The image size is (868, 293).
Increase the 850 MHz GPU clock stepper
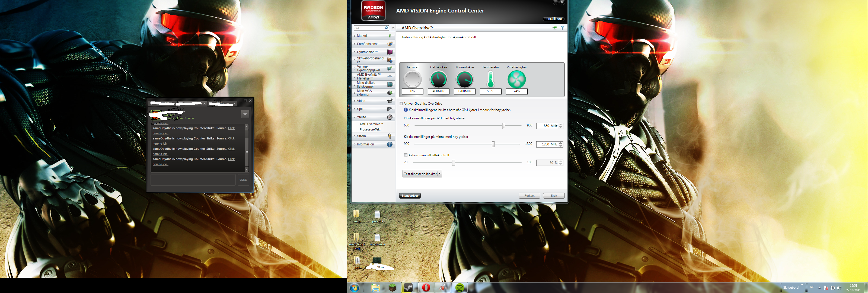(x=561, y=125)
